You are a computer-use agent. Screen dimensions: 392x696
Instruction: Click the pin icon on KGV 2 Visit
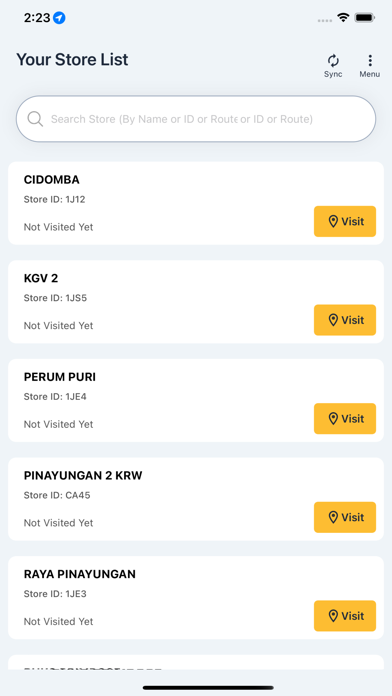click(x=333, y=320)
